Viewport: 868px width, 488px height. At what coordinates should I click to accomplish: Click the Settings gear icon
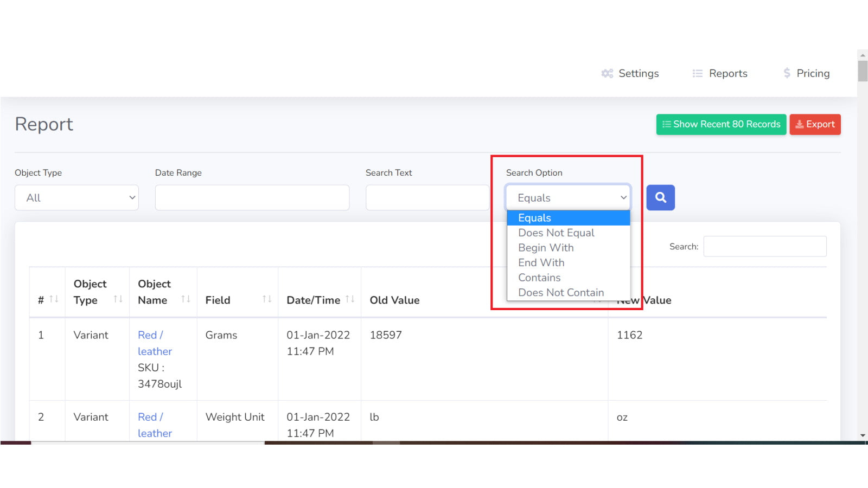click(607, 73)
